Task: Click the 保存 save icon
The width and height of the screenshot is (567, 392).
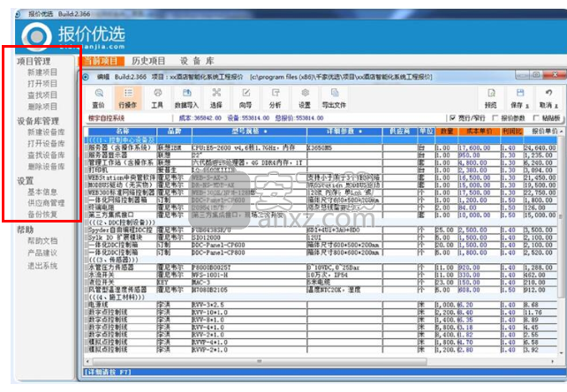Action: coord(519,98)
